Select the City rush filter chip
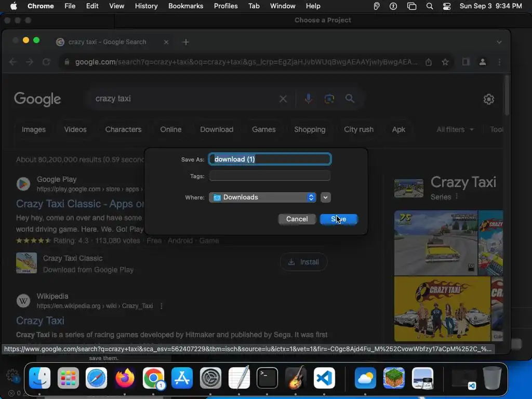This screenshot has height=399, width=532. coord(358,129)
